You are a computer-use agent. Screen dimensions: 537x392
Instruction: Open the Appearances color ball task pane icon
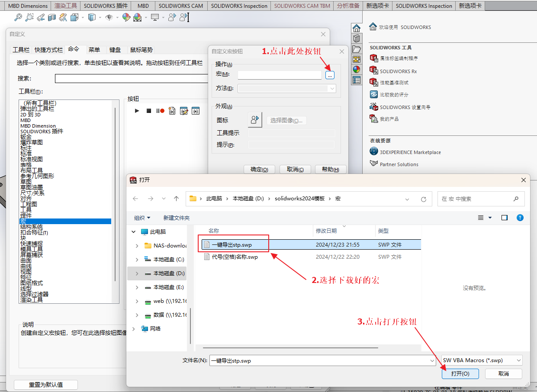357,70
